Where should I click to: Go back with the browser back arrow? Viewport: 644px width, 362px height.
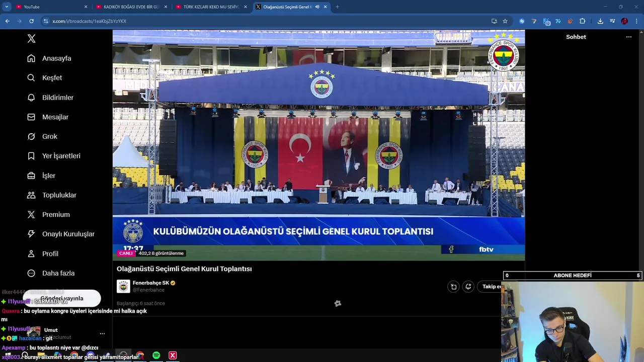(7, 21)
